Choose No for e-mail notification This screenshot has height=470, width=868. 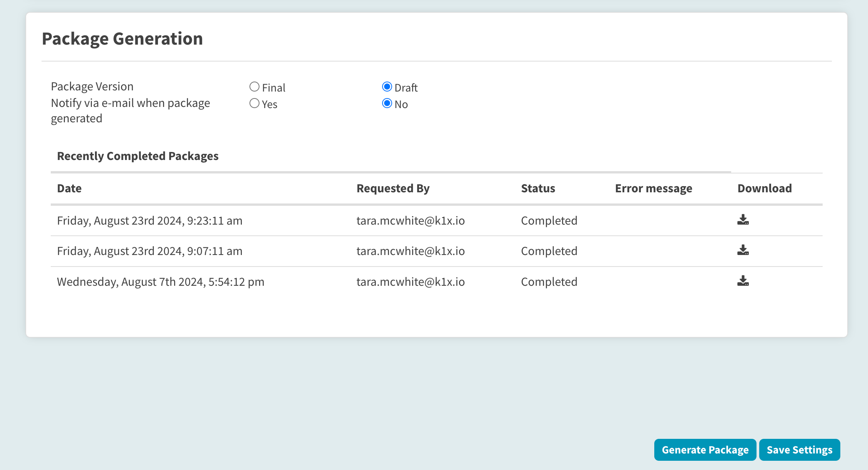[387, 103]
